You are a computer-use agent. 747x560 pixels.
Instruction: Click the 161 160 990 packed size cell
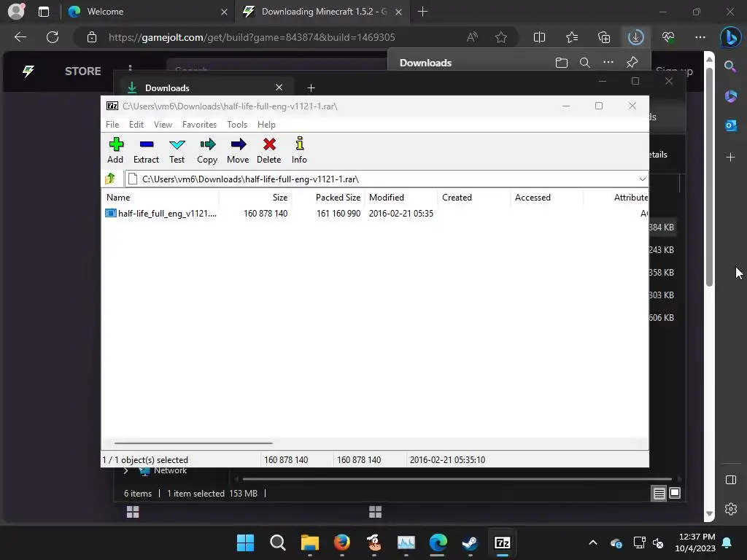coord(338,214)
